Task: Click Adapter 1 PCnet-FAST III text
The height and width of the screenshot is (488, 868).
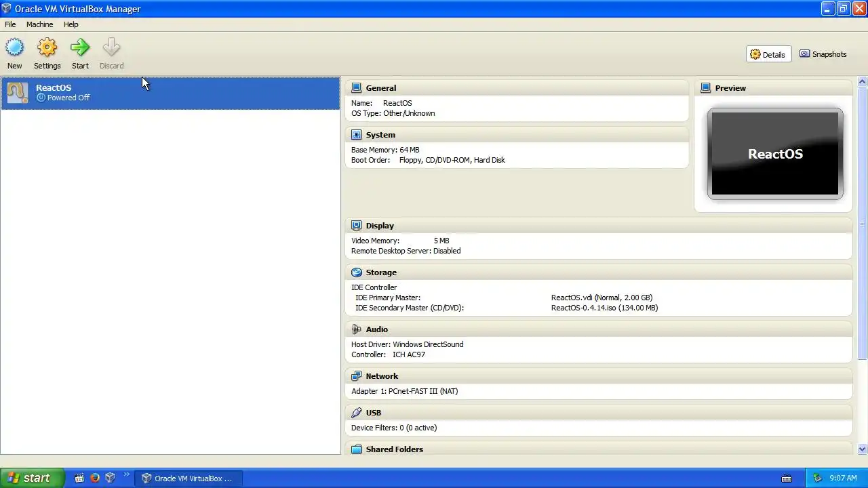Action: click(x=404, y=391)
